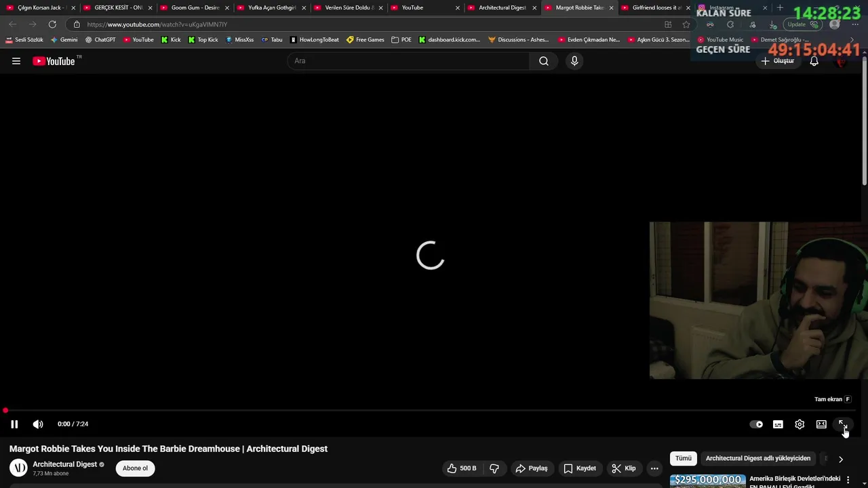Reload the page with refresh icon
Screen dimensions: 868x488
click(x=52, y=24)
